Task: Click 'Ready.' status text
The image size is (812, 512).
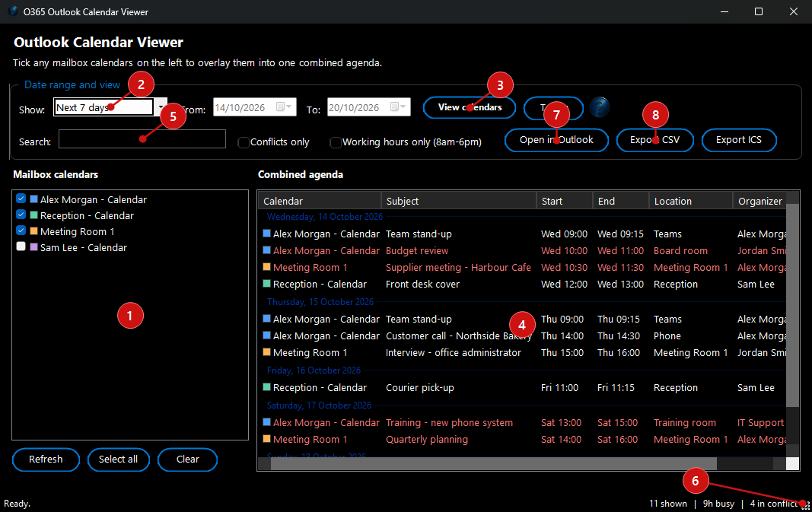Action: [x=17, y=503]
